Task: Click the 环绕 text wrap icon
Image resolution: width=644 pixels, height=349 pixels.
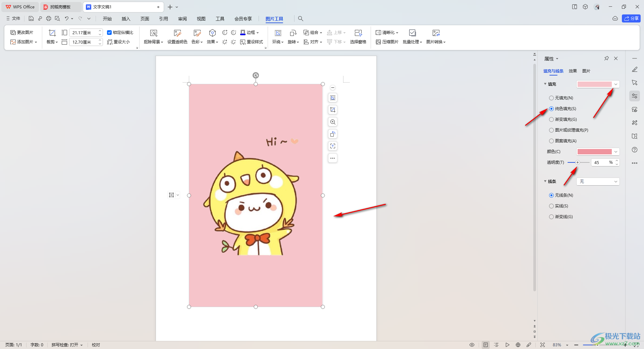Action: click(278, 33)
